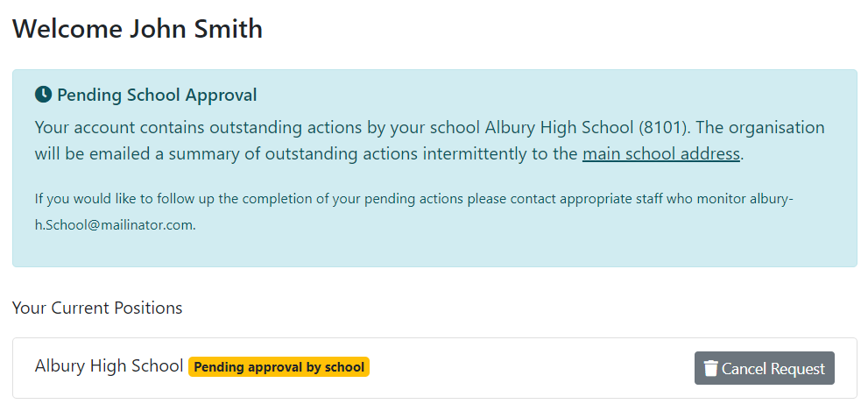Click the 'will be emailed' text in alert
The height and width of the screenshot is (411, 868).
[x=92, y=153]
